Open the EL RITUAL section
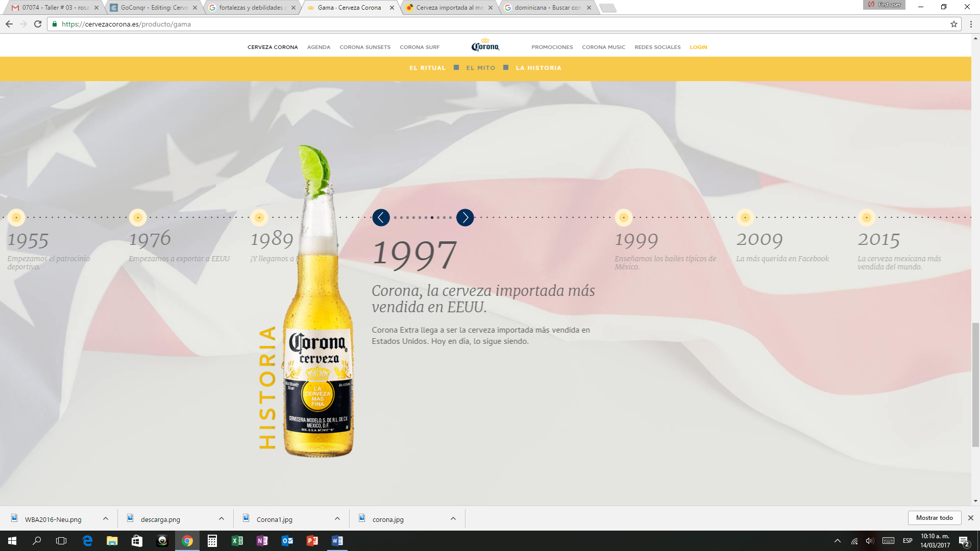This screenshot has height=551, width=980. [x=427, y=68]
